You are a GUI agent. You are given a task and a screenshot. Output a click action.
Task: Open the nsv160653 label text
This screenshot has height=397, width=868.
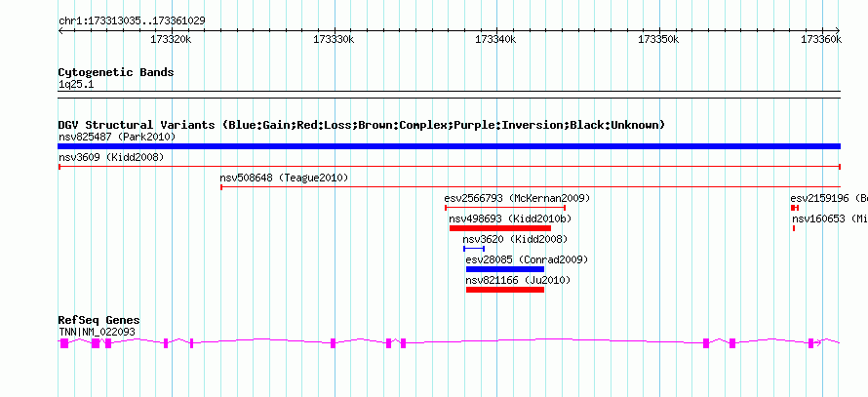pyautogui.click(x=830, y=218)
